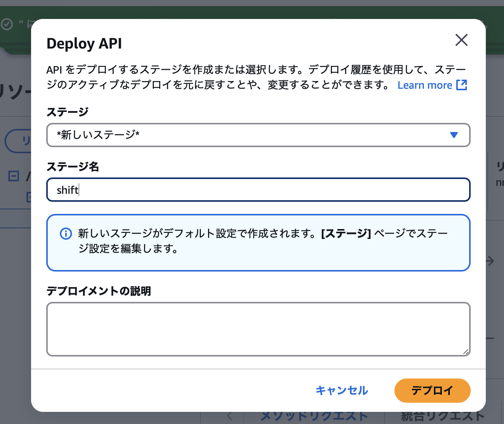
Task: Click the デプロイ button
Action: click(x=432, y=391)
